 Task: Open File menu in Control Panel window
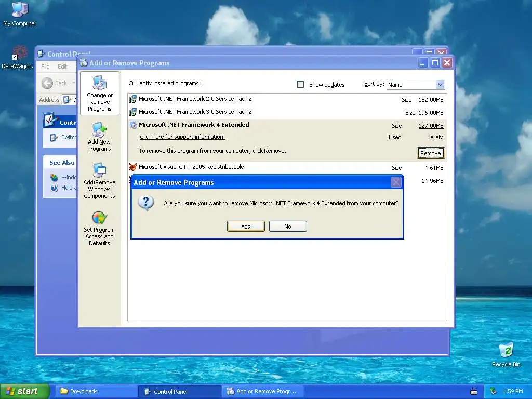(45, 66)
